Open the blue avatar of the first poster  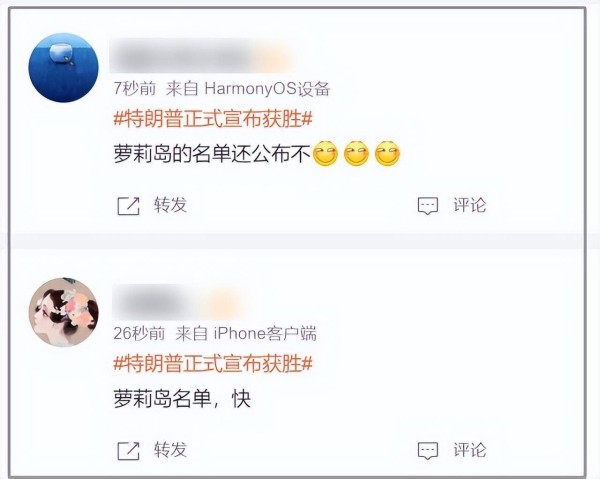click(x=64, y=67)
